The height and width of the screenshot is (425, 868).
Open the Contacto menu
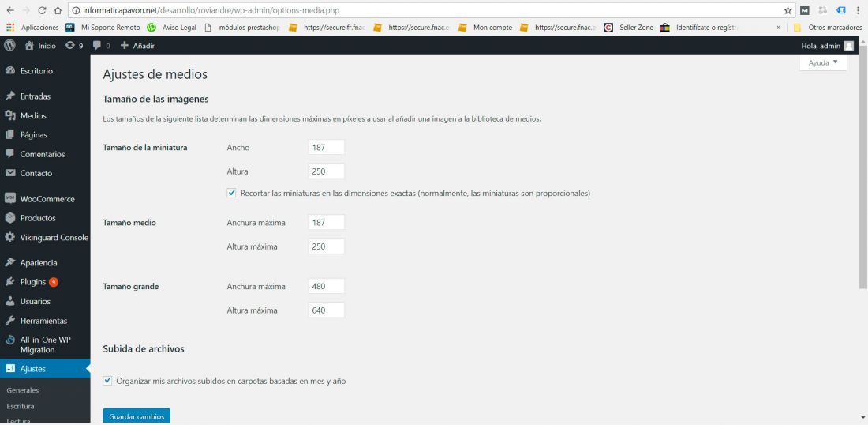[45, 173]
